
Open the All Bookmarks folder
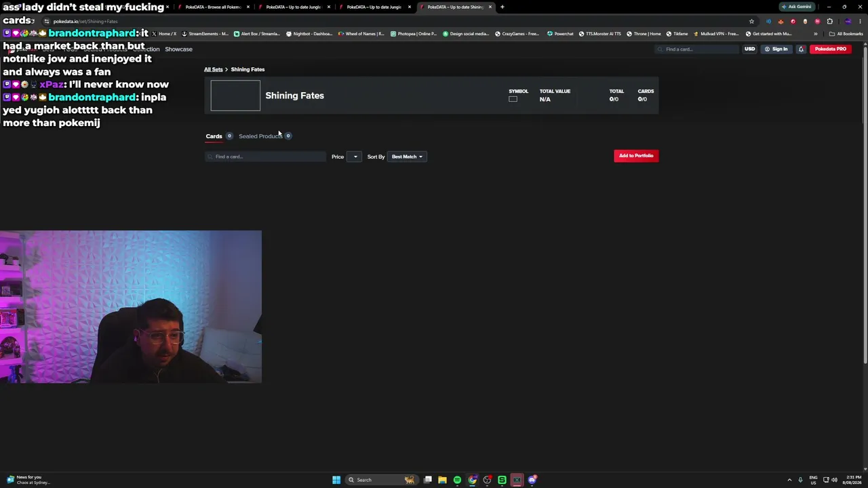846,34
